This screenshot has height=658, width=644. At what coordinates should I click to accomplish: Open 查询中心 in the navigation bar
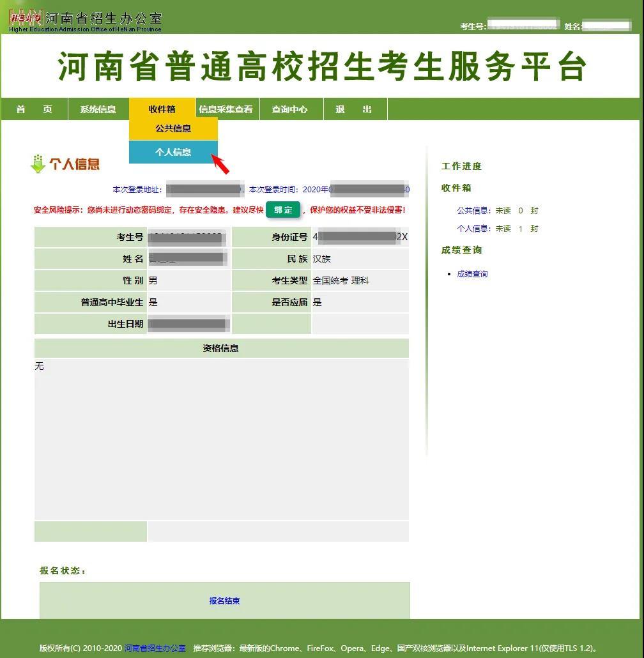pyautogui.click(x=291, y=109)
